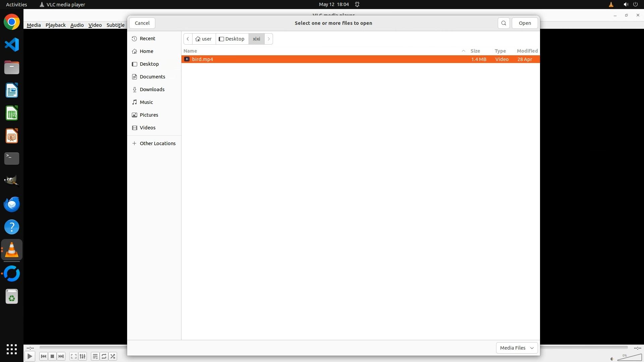This screenshot has width=644, height=362.
Task: Toggle loop playback mode
Action: click(104, 356)
